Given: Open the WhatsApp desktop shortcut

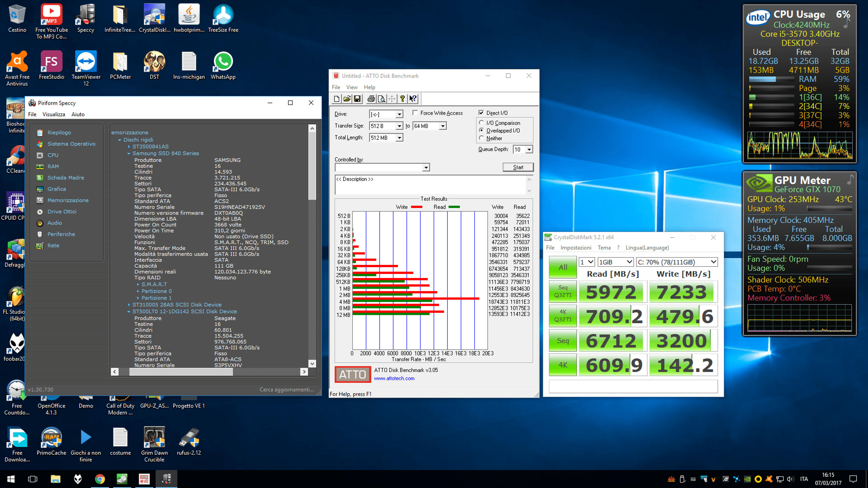Looking at the screenshot, I should (223, 66).
